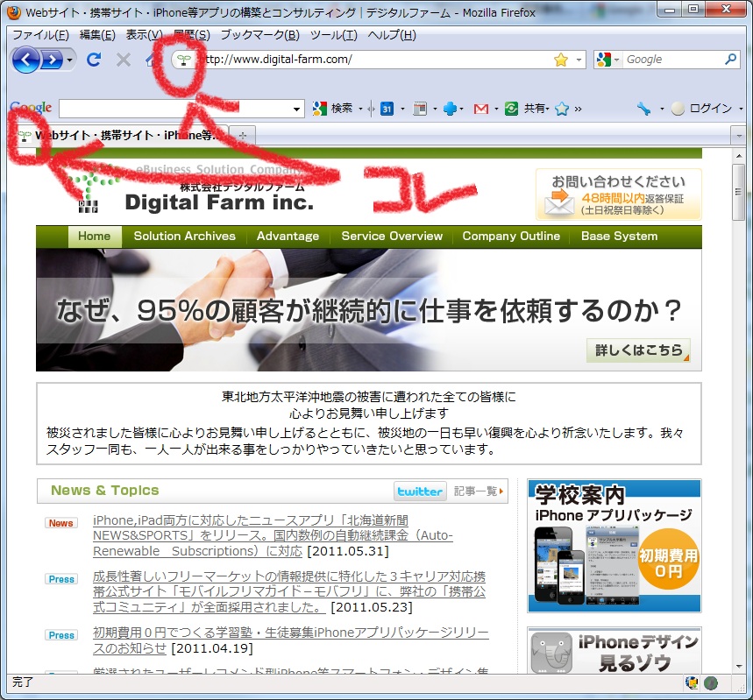Click the blue puzzle gadget toolbar icon
Screen dimensions: 753x700
coord(450,109)
